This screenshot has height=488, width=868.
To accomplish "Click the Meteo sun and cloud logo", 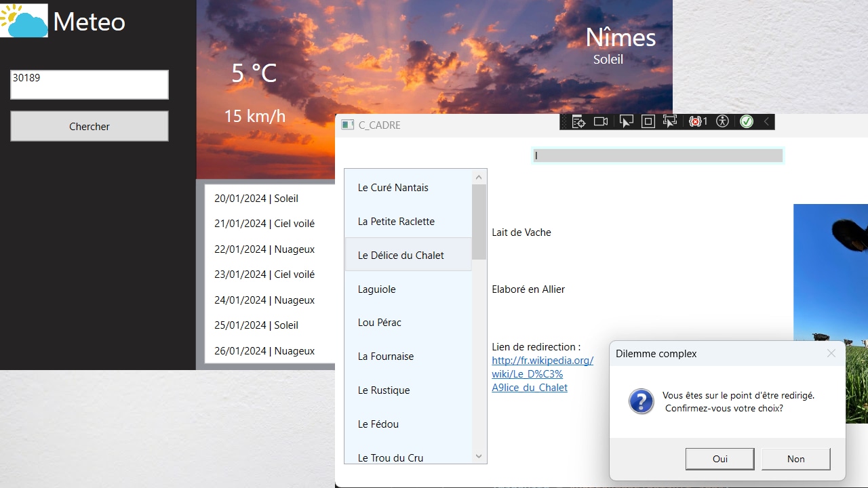I will point(24,20).
